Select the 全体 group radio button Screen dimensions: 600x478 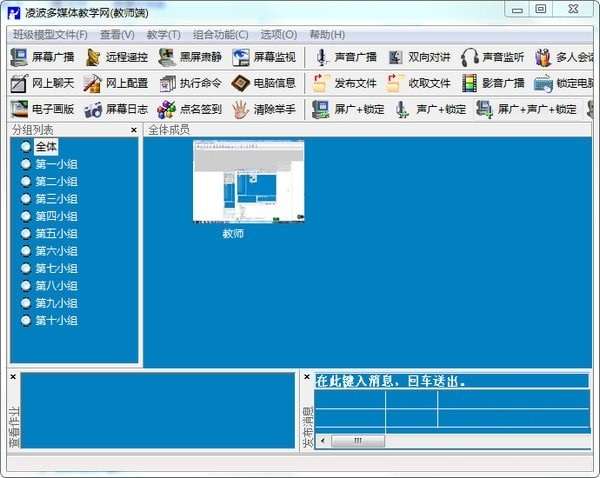(x=27, y=147)
